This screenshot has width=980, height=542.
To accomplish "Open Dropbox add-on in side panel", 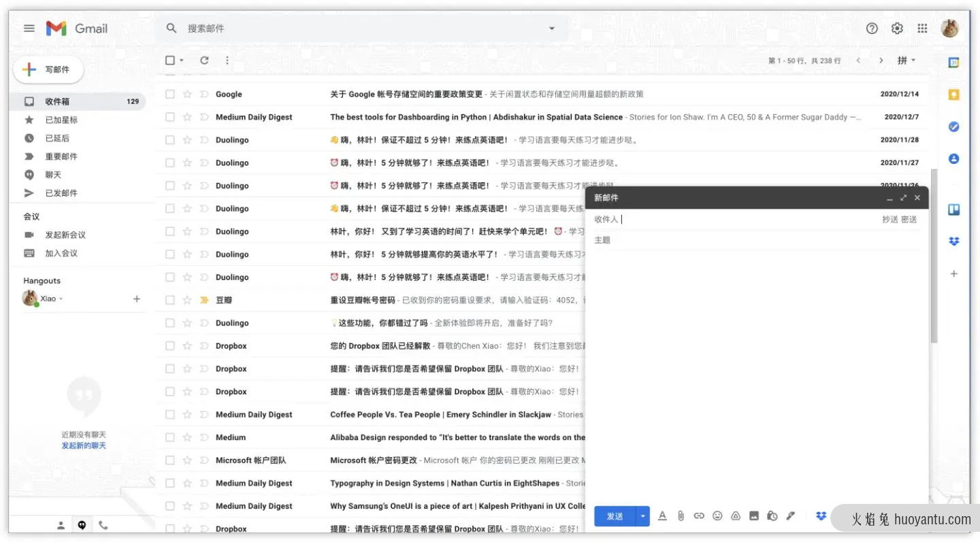I will coord(954,241).
